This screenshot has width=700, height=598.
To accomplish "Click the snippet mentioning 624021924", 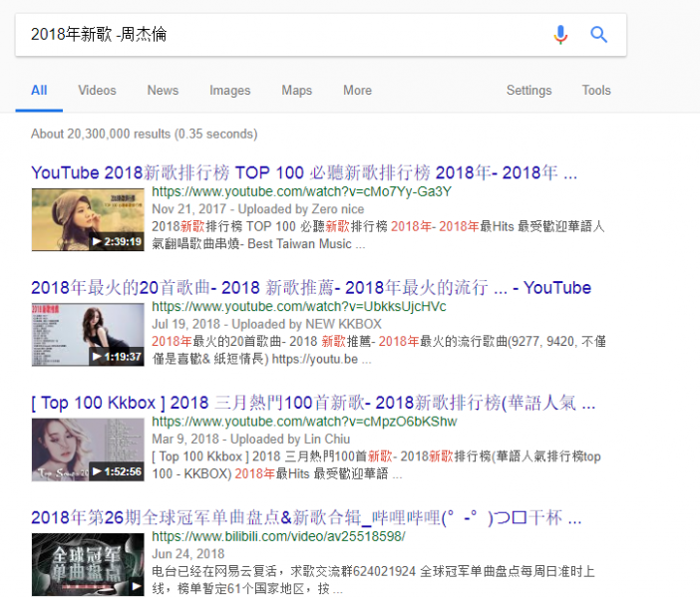I will pyautogui.click(x=373, y=580).
